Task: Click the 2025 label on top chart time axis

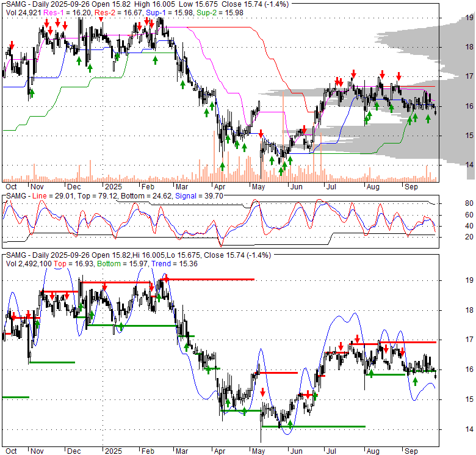Action: coord(114,187)
